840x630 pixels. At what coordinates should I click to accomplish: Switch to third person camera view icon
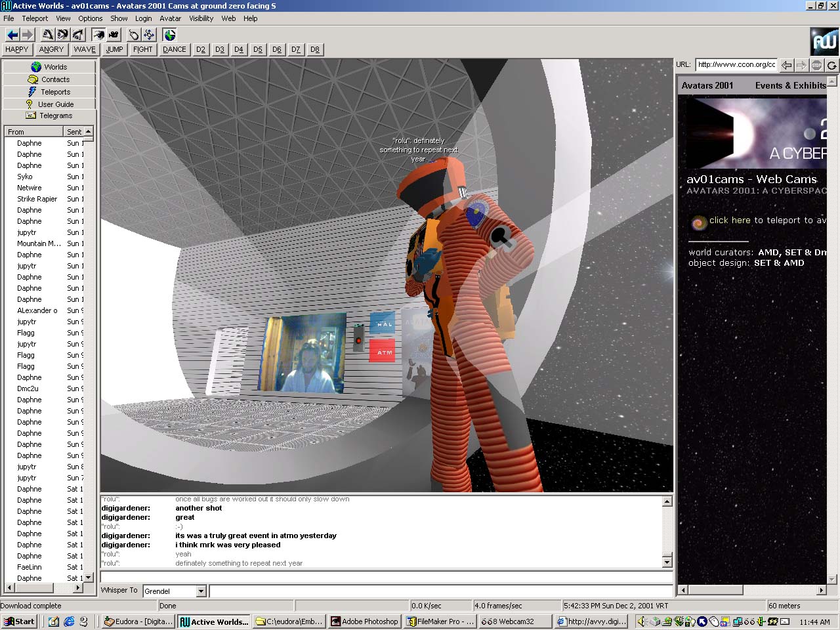(114, 35)
